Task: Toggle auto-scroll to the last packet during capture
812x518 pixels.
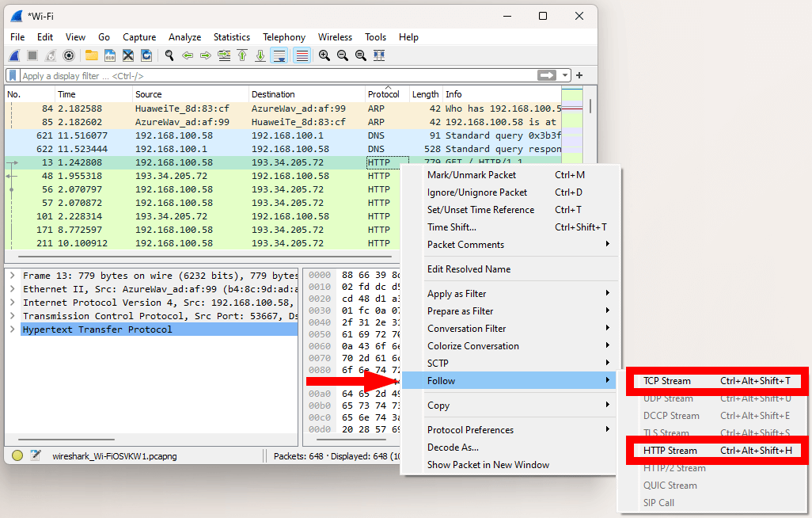Action: tap(279, 55)
